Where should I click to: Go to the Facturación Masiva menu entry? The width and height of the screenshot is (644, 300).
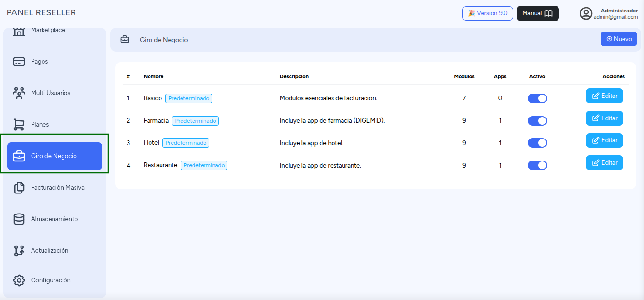[54, 188]
